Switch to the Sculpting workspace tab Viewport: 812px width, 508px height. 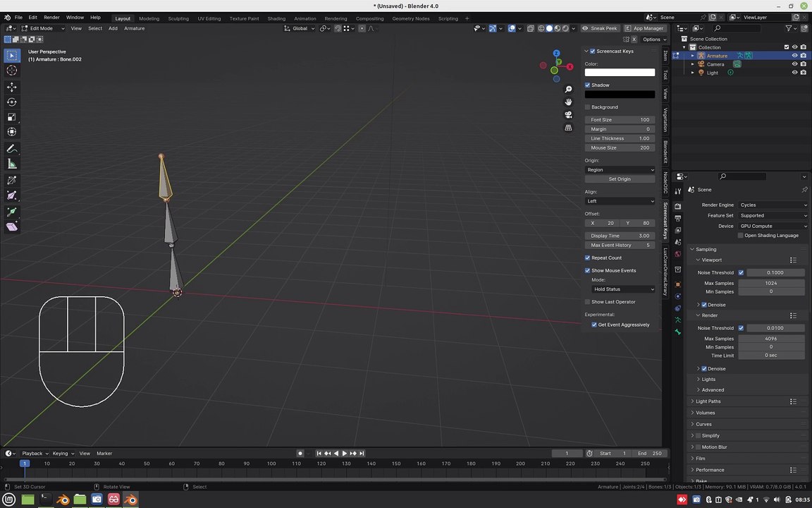tap(178, 18)
